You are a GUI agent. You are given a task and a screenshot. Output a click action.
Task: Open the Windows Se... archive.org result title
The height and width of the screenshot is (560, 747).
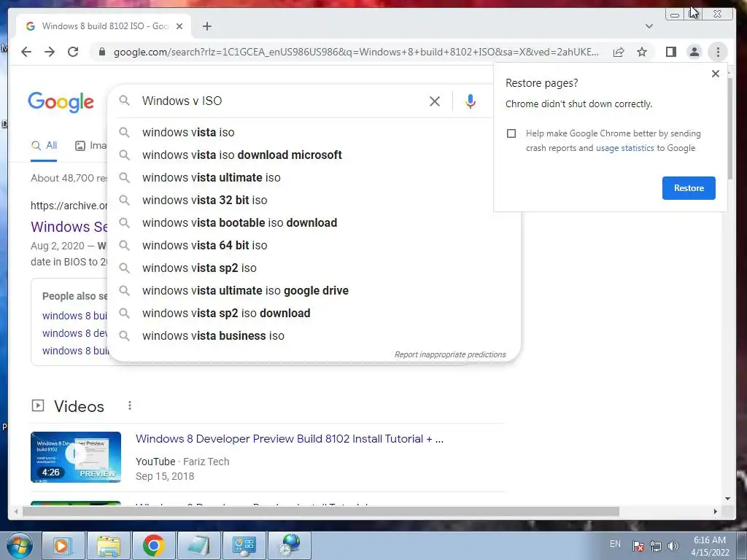[69, 227]
